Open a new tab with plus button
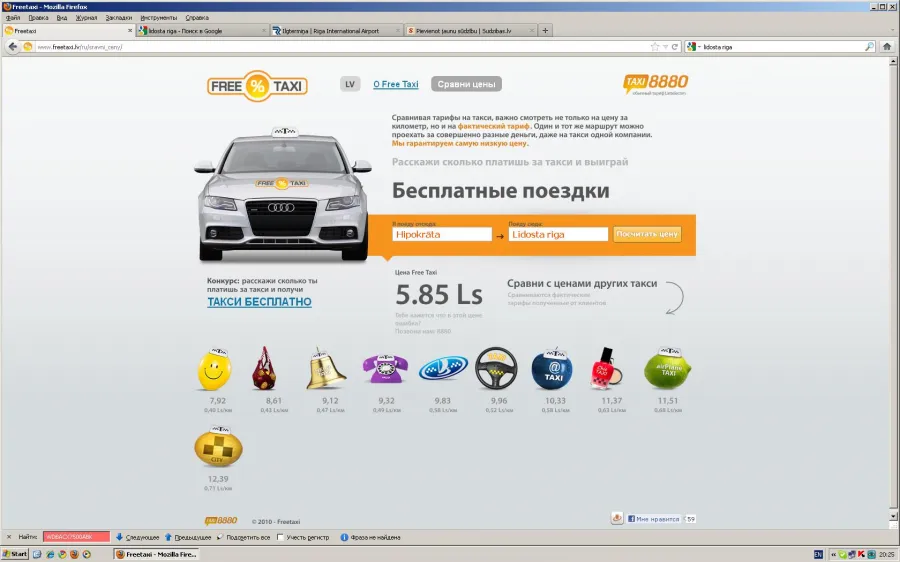The width and height of the screenshot is (900, 562). [x=545, y=30]
